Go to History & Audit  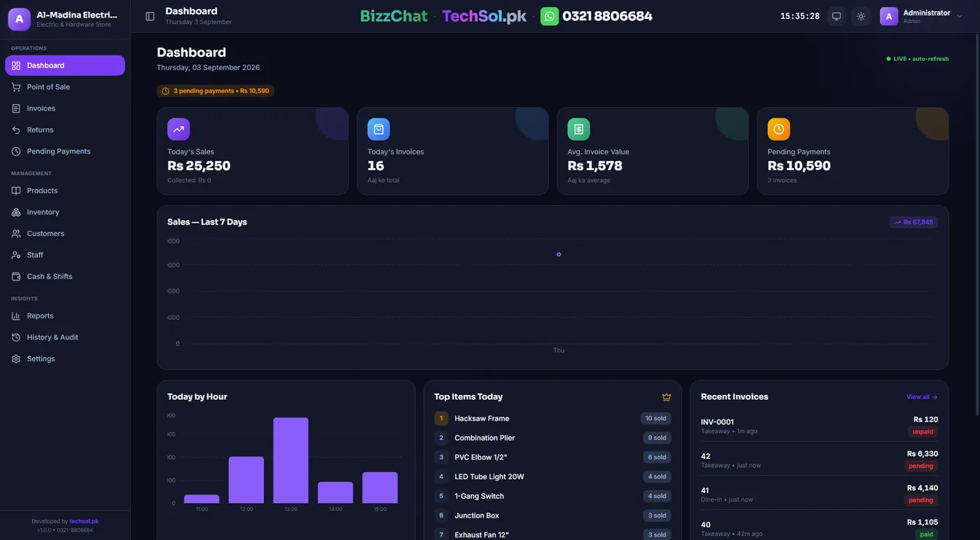(65, 337)
